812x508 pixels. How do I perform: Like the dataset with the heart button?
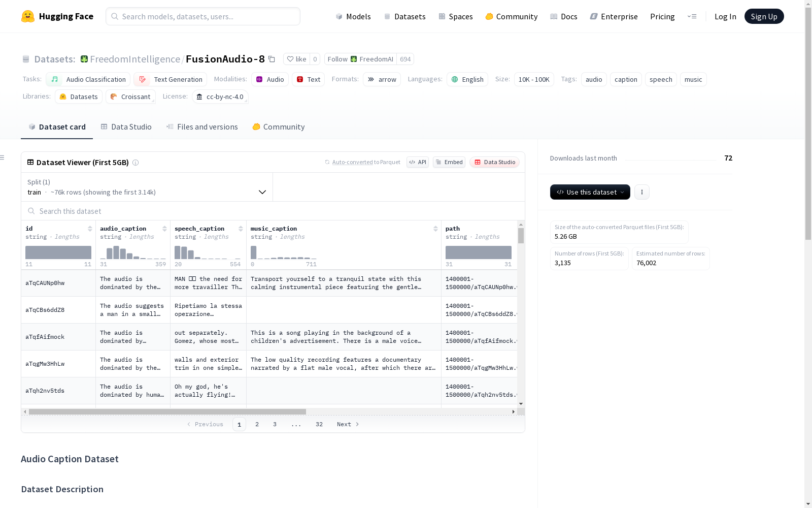296,59
